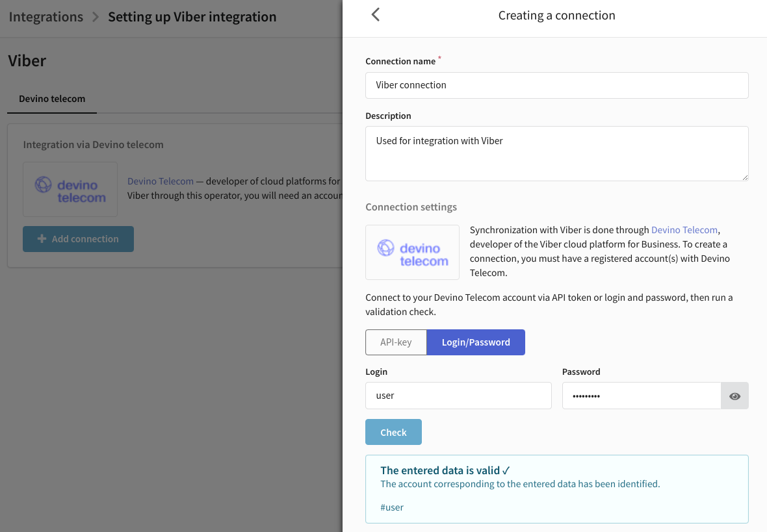Focus the Login input field
The image size is (767, 532).
point(458,396)
